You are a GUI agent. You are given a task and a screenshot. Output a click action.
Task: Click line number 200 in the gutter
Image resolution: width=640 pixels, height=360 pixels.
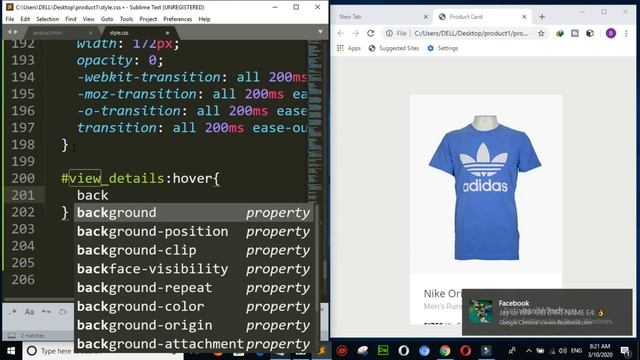pos(23,178)
